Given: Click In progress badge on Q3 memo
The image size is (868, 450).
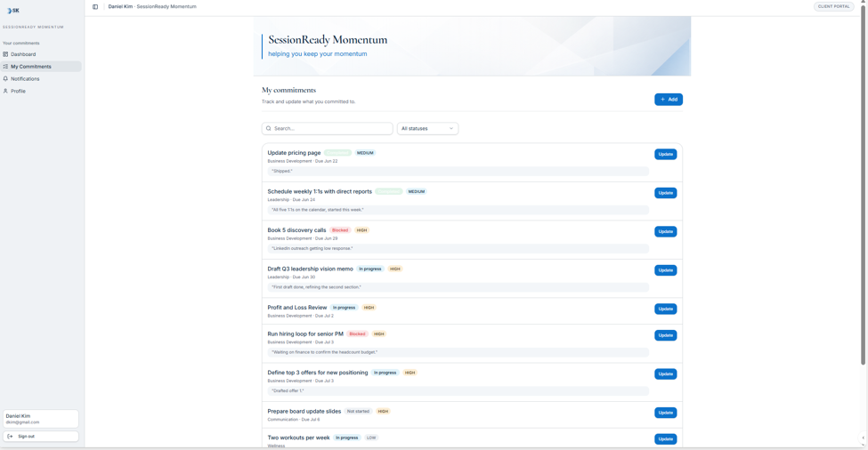Looking at the screenshot, I should (369, 269).
